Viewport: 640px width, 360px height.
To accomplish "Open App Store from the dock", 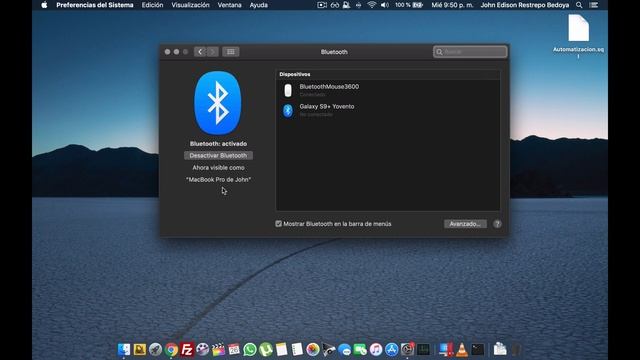I will [x=391, y=349].
